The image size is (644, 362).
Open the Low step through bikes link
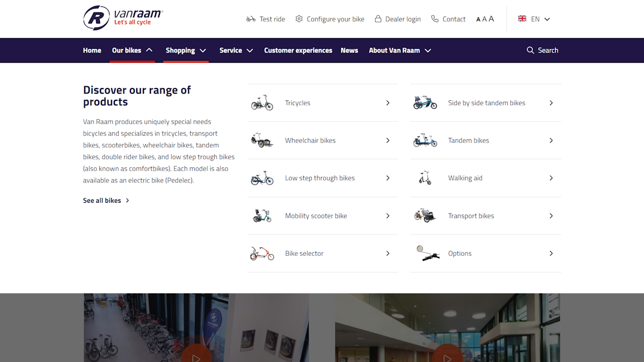[320, 178]
